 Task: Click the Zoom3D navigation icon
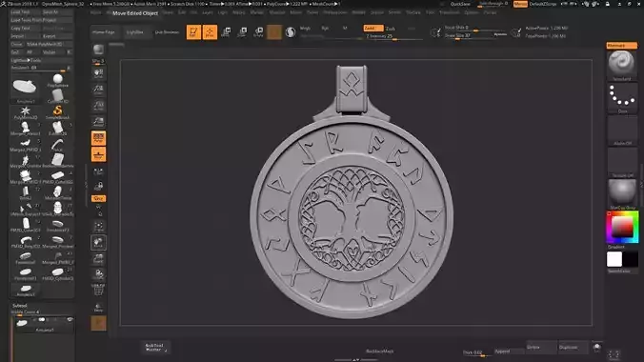98,259
